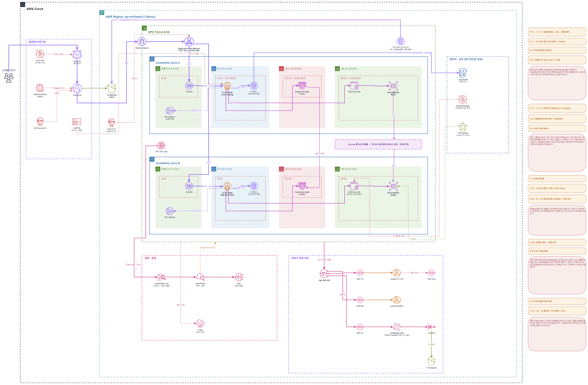
Task: Select the '글로벌 (리전 밖)' group title
Action: point(37,42)
